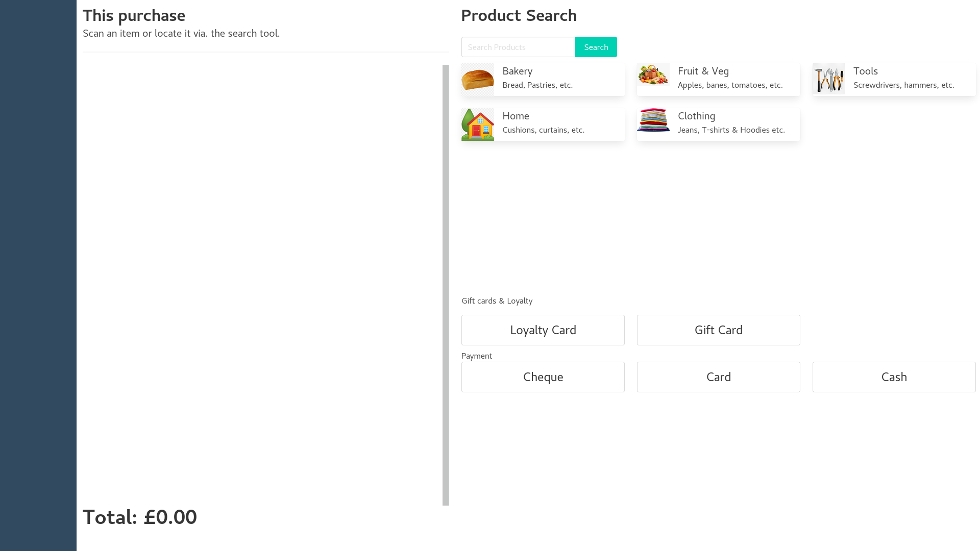980x551 pixels.
Task: Select the Tools category title
Action: pyautogui.click(x=865, y=71)
